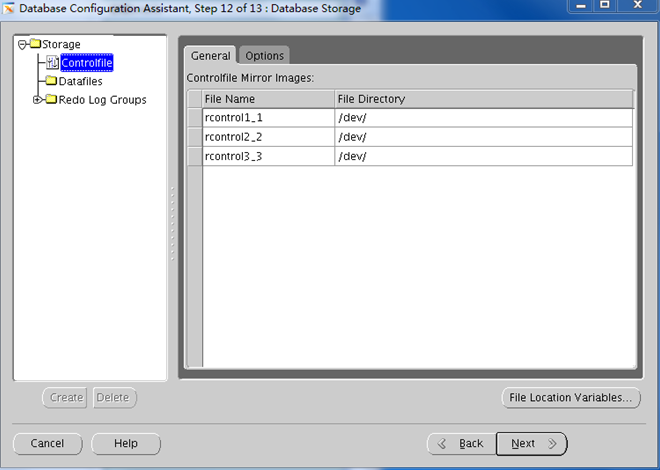Click the File Directory column header
Viewport: 660px width, 470px height.
point(484,99)
